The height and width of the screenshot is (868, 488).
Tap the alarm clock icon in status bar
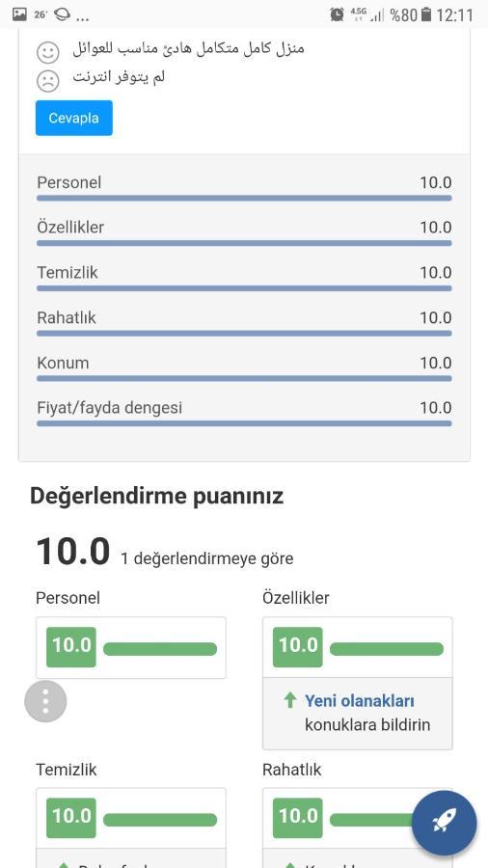pos(337,14)
